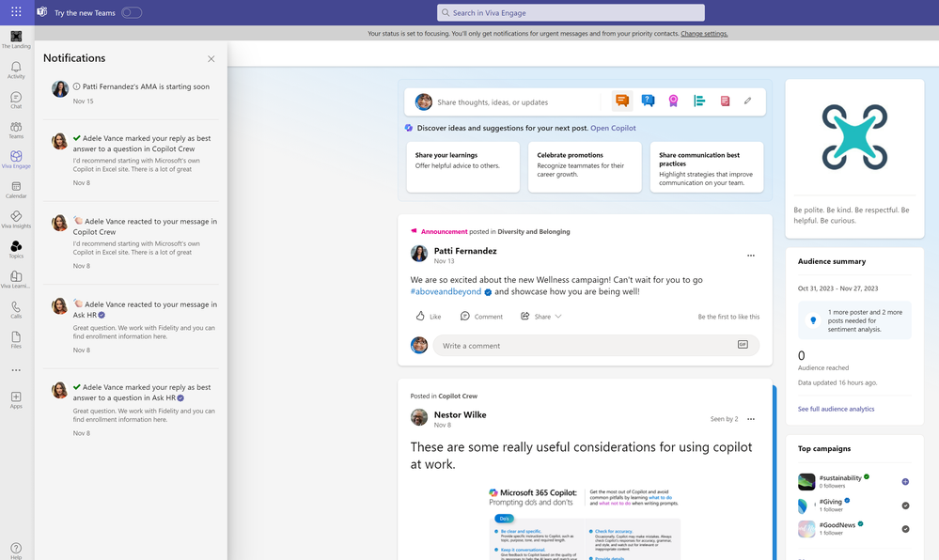Open Activity in the Teams sidebar

point(16,70)
